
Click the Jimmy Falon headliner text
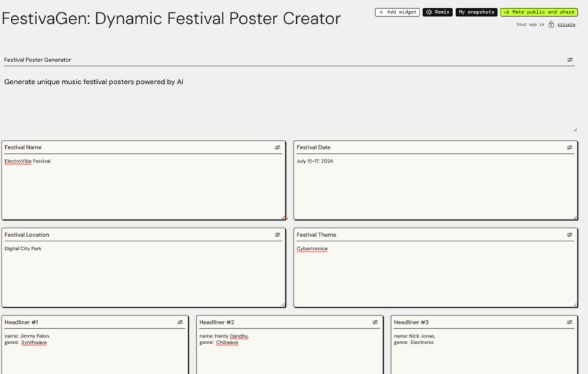27,336
